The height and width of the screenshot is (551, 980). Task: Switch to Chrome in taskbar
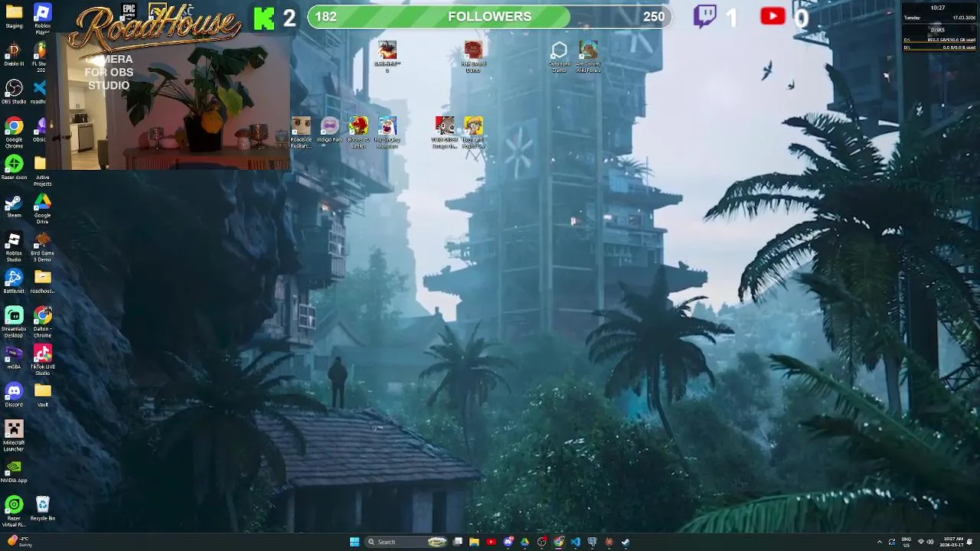coord(559,542)
